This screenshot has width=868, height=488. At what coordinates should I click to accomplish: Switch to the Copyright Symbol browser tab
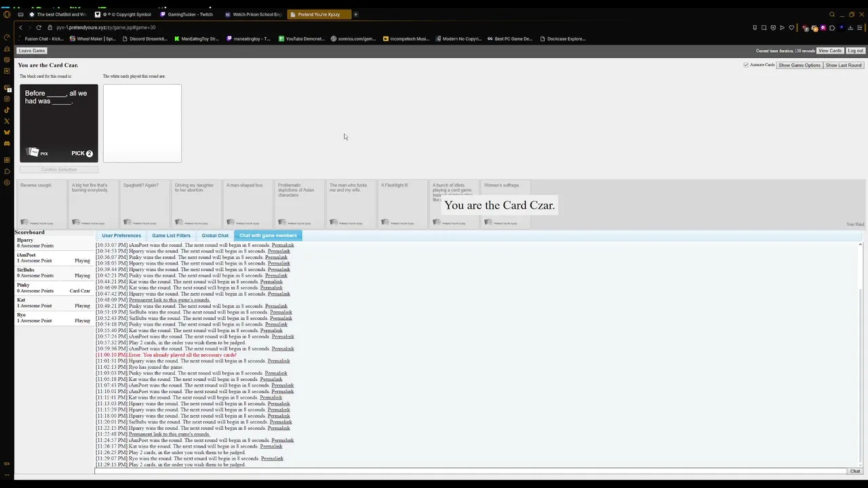click(x=123, y=14)
